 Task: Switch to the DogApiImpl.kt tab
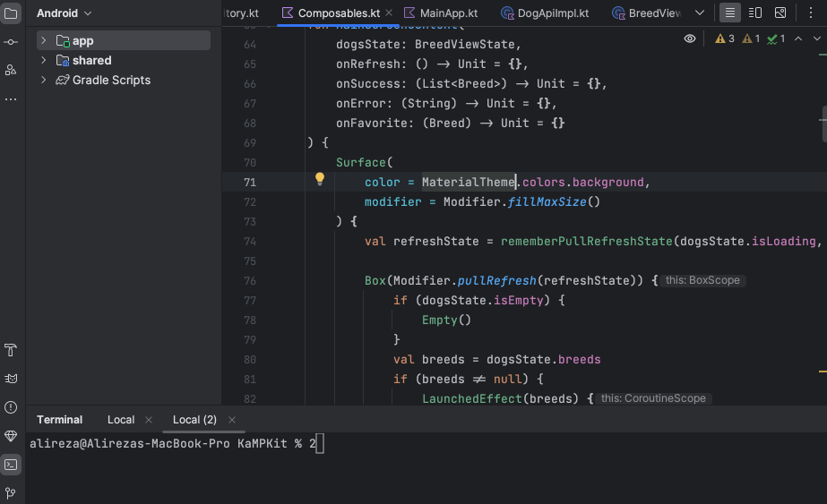point(546,13)
